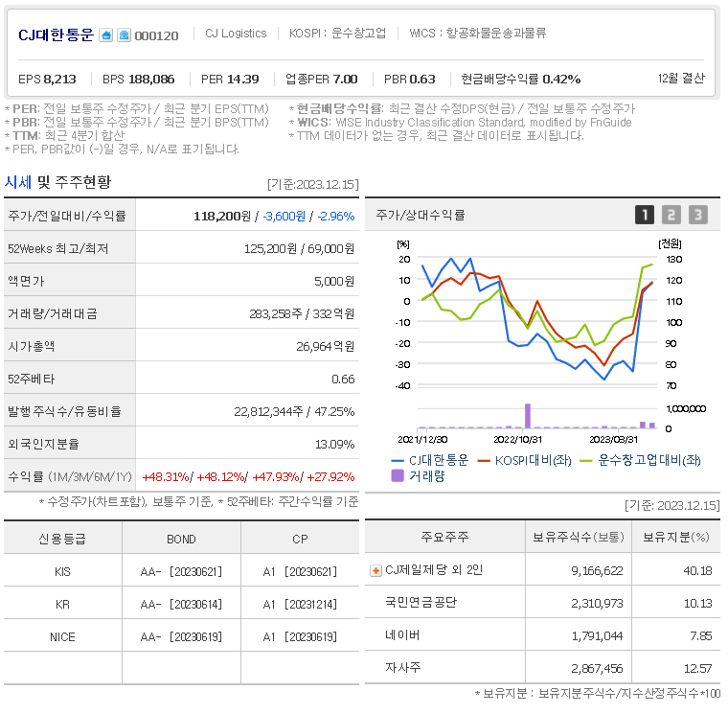
Task: Click BPS 188,086 value
Action: click(138, 79)
